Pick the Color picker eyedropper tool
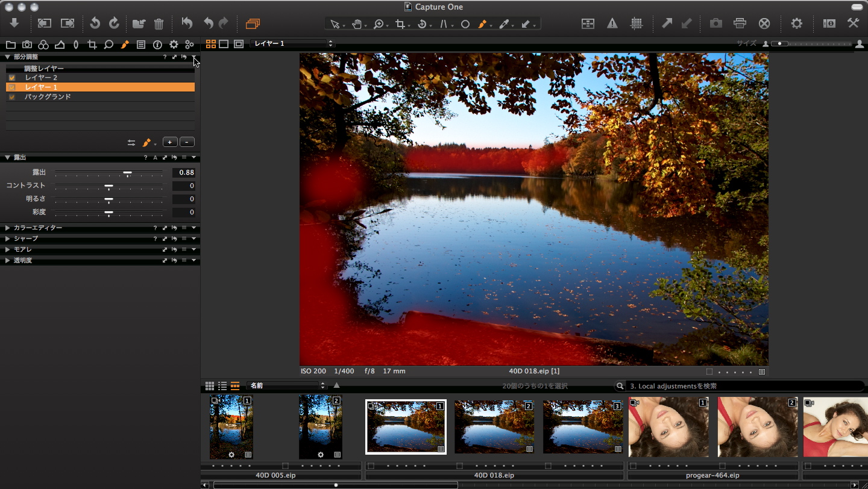Image resolution: width=868 pixels, height=489 pixels. click(x=505, y=24)
